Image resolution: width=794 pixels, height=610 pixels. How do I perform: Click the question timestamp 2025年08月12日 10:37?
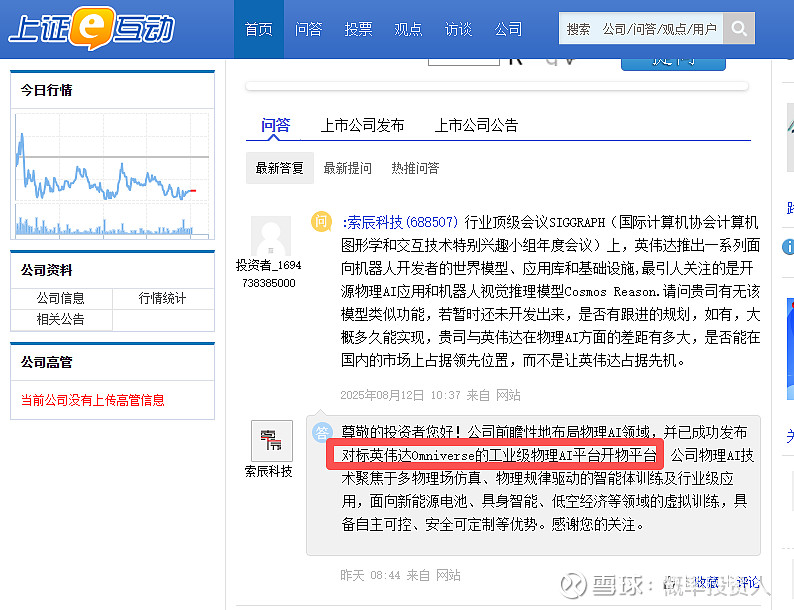[401, 395]
